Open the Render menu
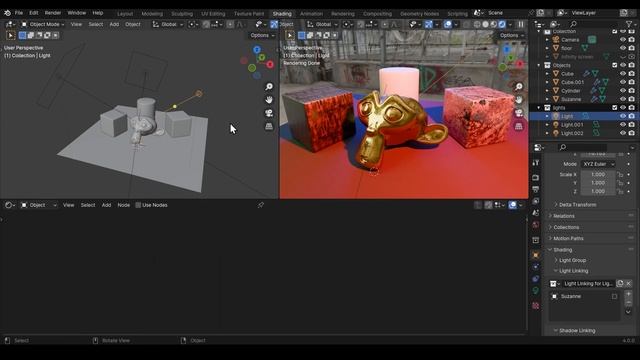640x360 pixels. [53, 13]
